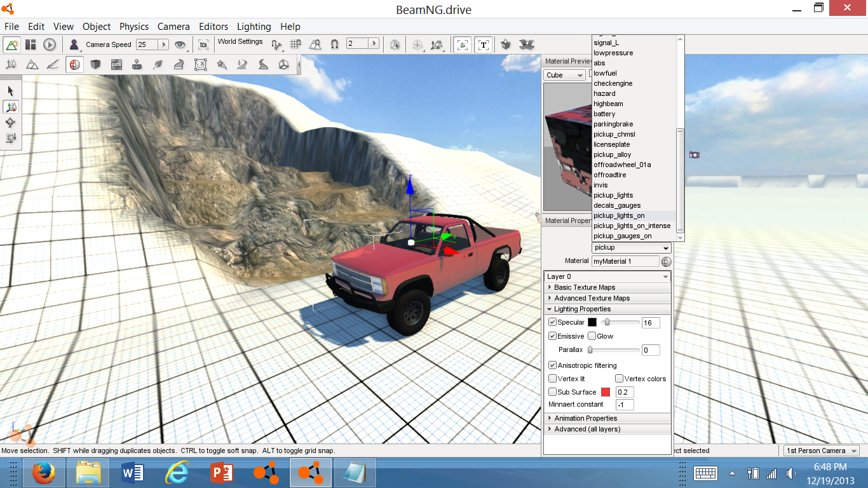Open the Camera menu

click(x=173, y=27)
